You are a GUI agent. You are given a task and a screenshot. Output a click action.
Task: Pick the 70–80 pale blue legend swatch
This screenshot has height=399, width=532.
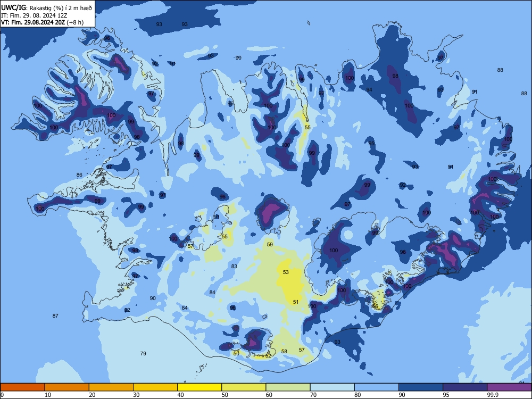[332, 387]
